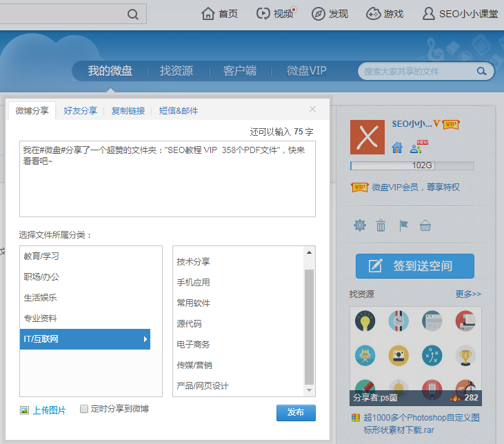Switch to 短信&邮件 tab
The width and height of the screenshot is (504, 444).
[x=179, y=110]
